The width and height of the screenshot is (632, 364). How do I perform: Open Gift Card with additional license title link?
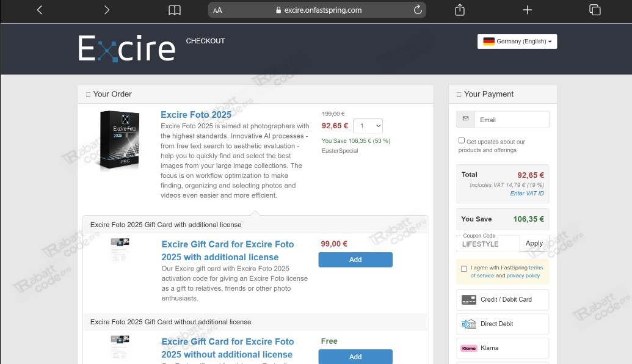(x=228, y=251)
